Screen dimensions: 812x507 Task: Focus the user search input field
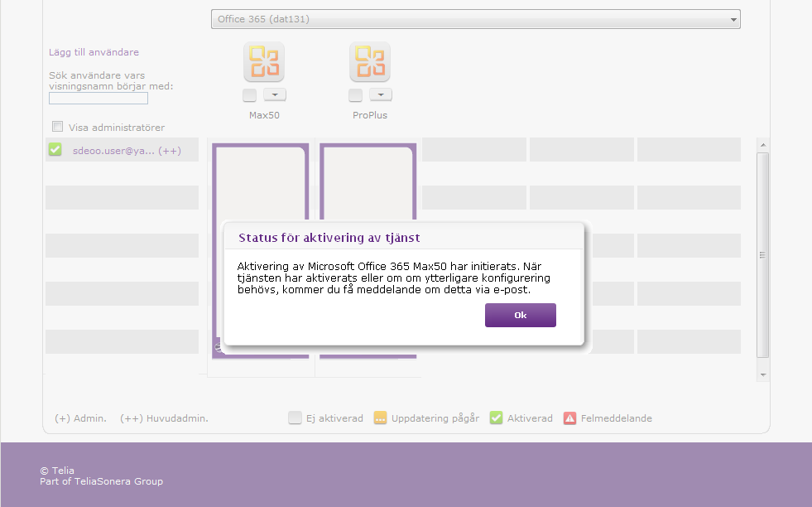[98, 98]
